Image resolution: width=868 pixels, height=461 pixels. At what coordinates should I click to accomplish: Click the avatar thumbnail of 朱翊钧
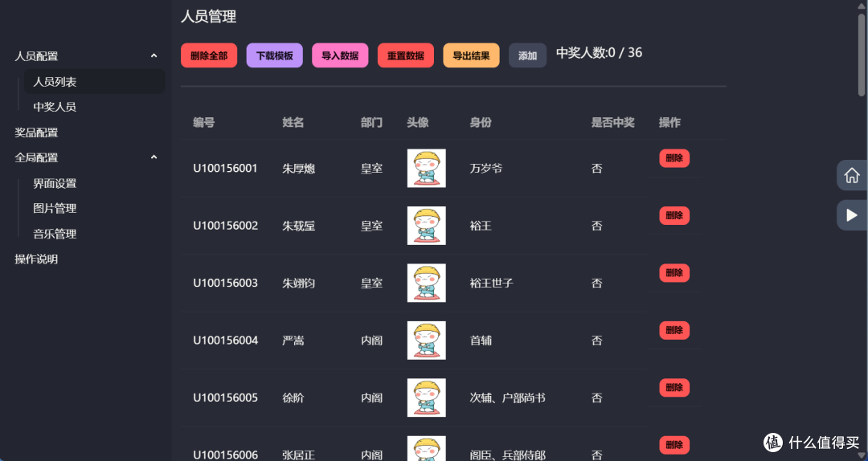(x=426, y=283)
